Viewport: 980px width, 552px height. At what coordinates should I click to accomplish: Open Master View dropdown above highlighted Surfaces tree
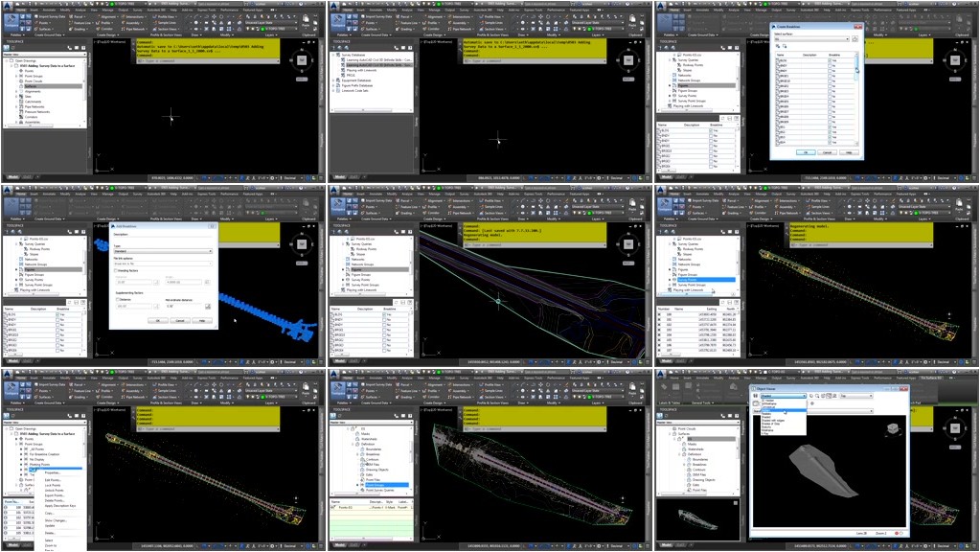coord(44,55)
